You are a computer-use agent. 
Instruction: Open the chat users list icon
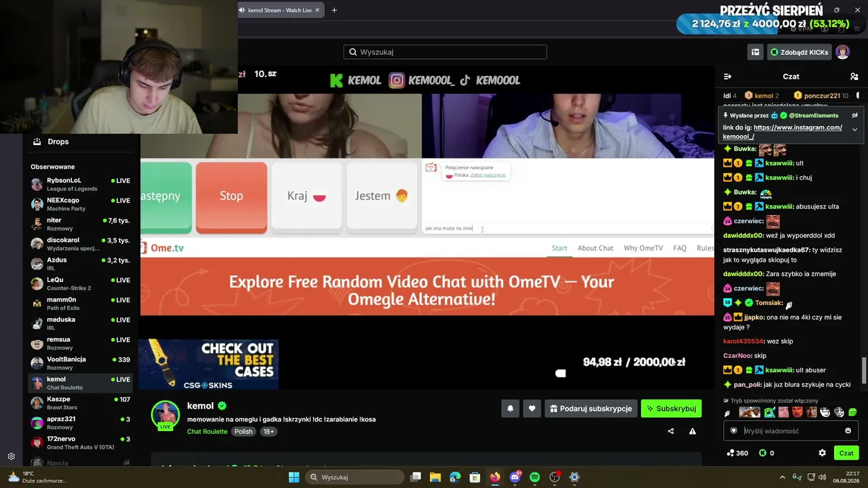(x=854, y=77)
